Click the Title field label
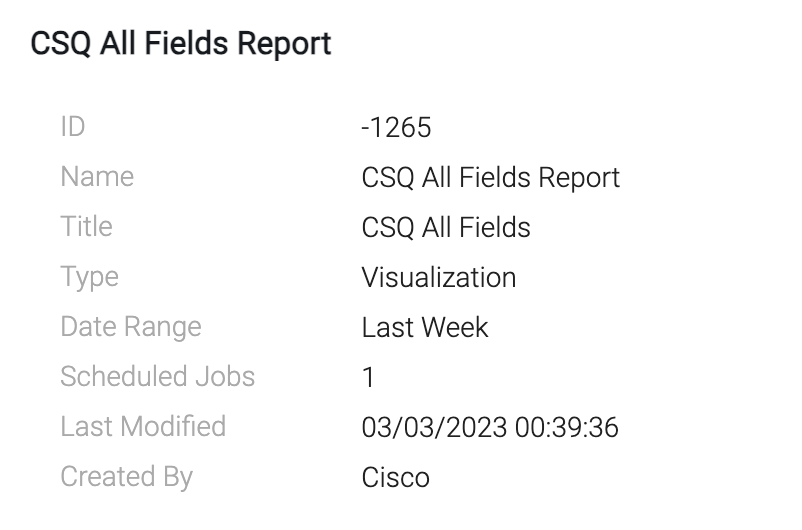 tap(86, 227)
